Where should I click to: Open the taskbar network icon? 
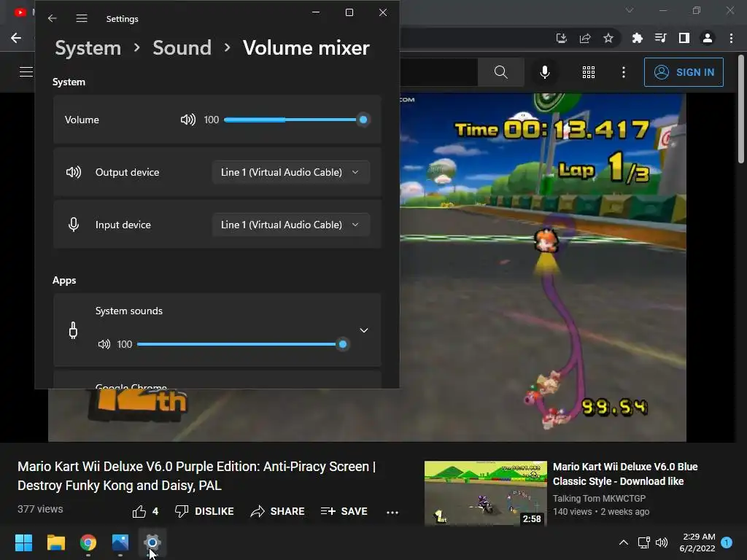643,542
